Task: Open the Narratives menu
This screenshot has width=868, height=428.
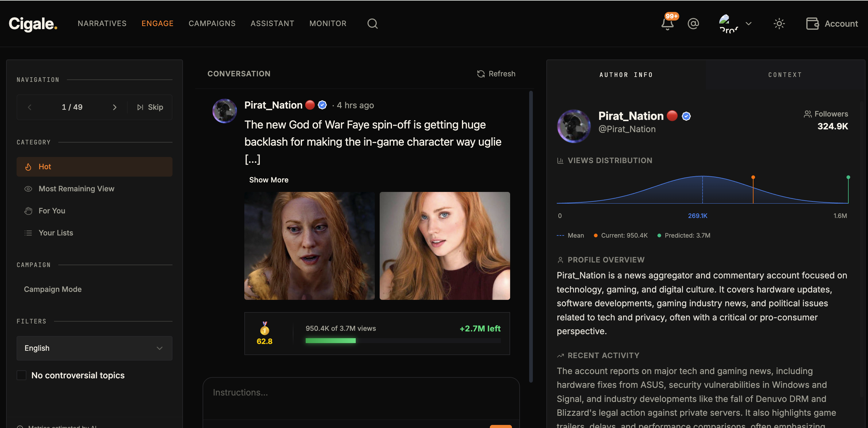Action: point(102,24)
